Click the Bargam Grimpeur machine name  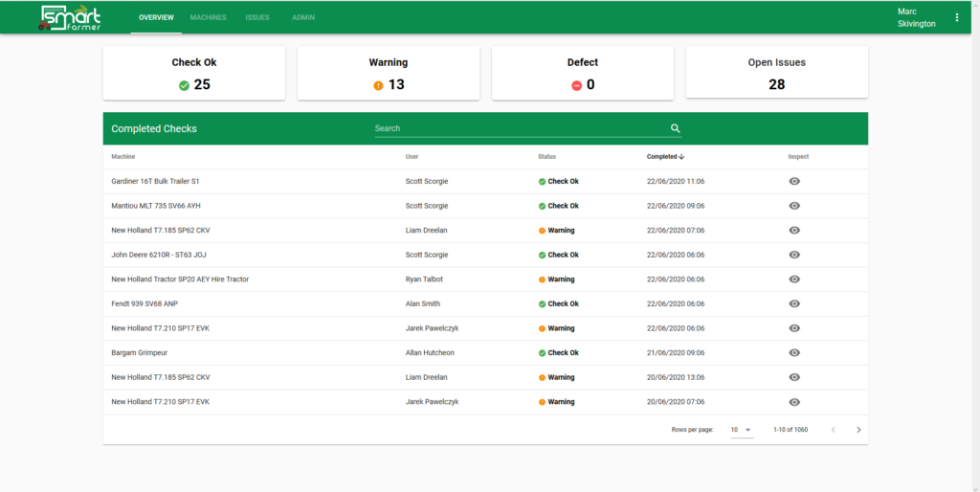[140, 352]
